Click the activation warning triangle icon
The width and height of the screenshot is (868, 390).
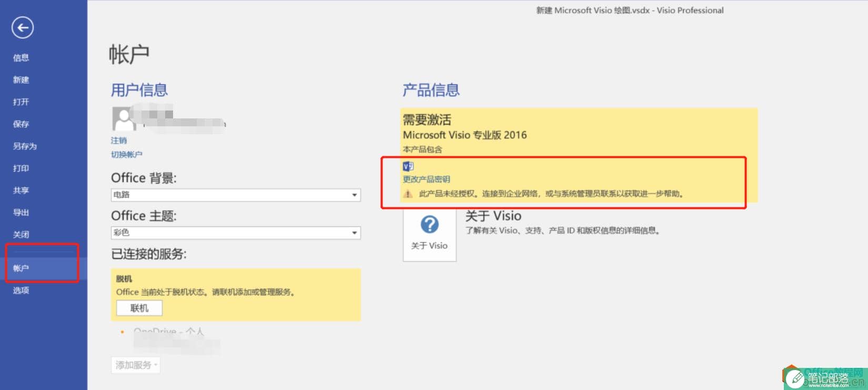(408, 194)
